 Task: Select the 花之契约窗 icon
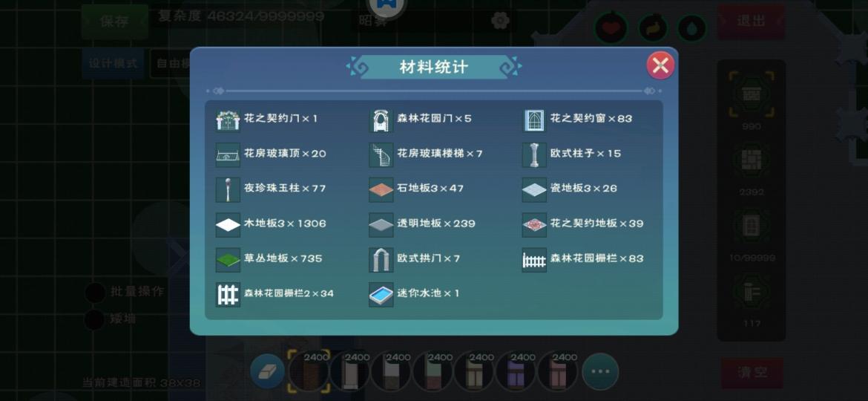coord(533,120)
